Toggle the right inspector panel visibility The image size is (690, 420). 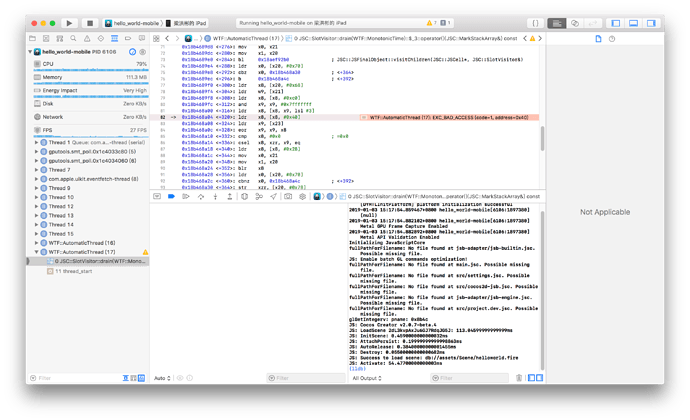pos(651,23)
